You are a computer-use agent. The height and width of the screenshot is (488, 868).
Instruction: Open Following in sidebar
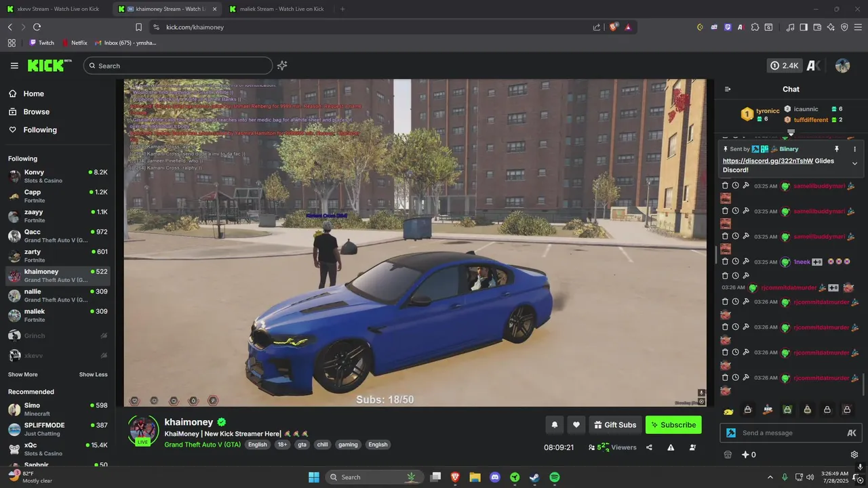coord(40,130)
